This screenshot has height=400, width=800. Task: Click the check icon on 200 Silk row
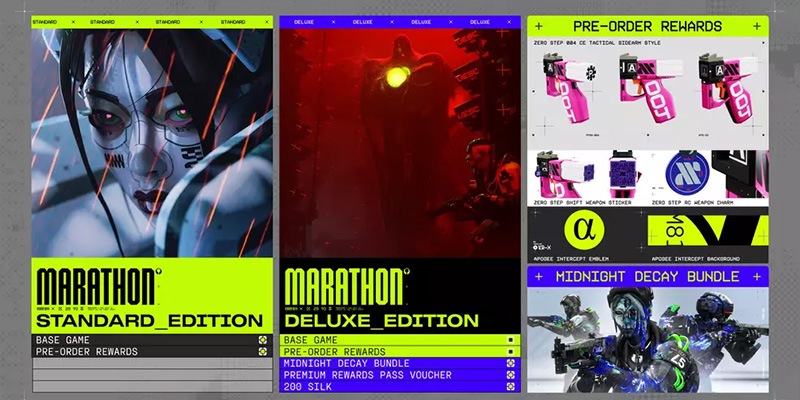tap(510, 387)
